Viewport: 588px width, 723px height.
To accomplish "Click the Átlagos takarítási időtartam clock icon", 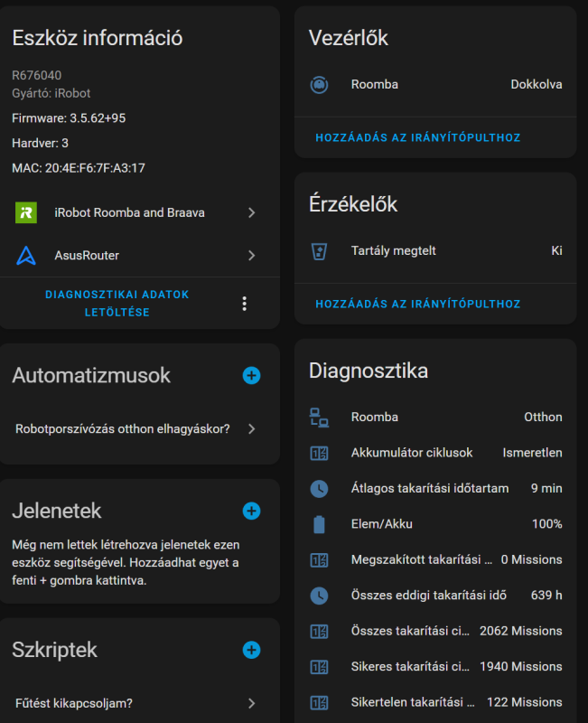I will [x=318, y=488].
